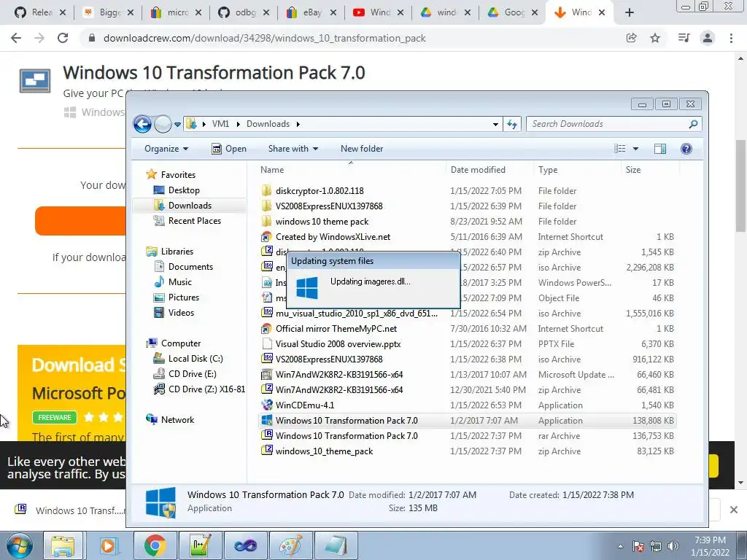Select Recent Places in navigation pane
The width and height of the screenshot is (747, 560).
tap(194, 220)
